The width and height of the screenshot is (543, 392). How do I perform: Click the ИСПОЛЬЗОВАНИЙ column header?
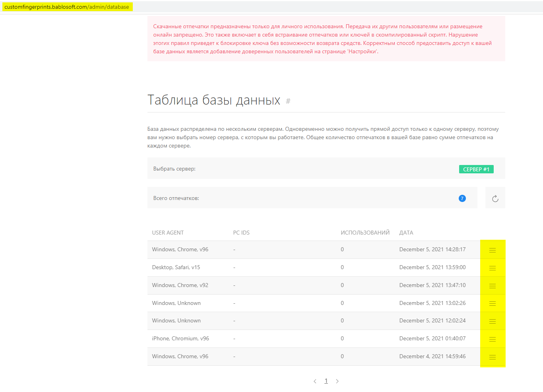tap(365, 233)
